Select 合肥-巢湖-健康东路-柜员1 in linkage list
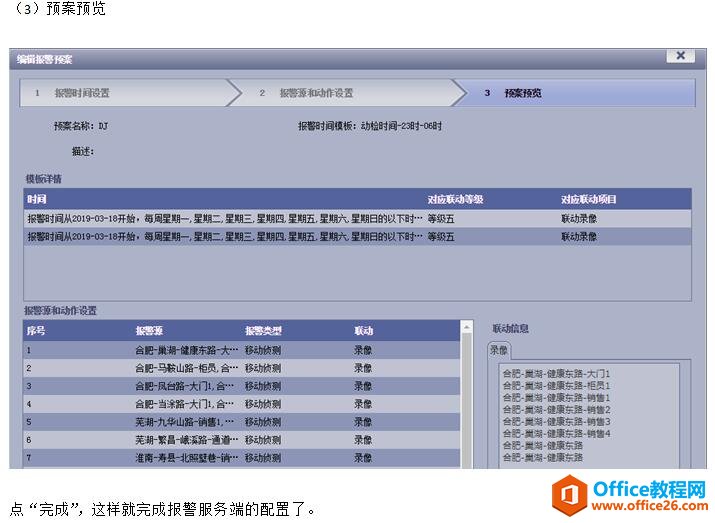 click(556, 386)
